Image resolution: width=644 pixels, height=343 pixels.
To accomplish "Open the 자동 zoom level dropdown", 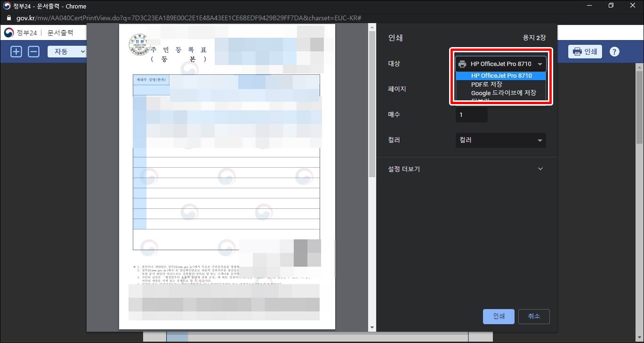I will (67, 52).
